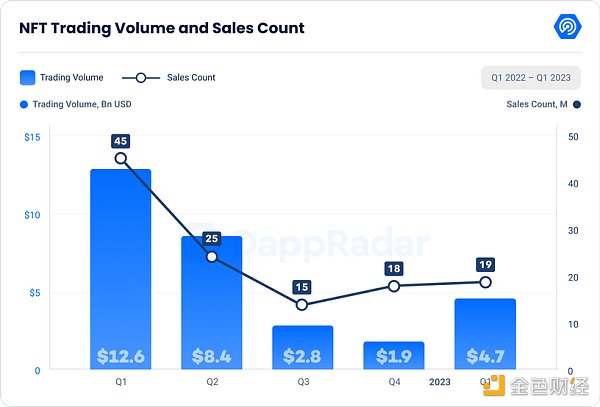This screenshot has height=407, width=600.
Task: Select the Q4 sales count line marker
Action: coord(394,286)
